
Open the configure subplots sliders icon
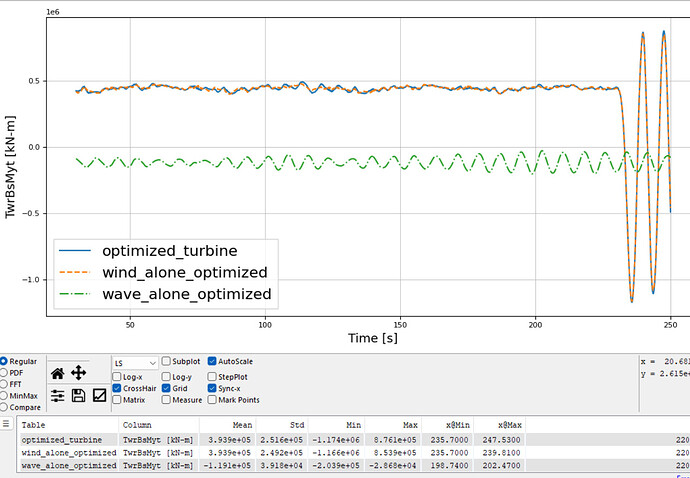pyautogui.click(x=58, y=395)
